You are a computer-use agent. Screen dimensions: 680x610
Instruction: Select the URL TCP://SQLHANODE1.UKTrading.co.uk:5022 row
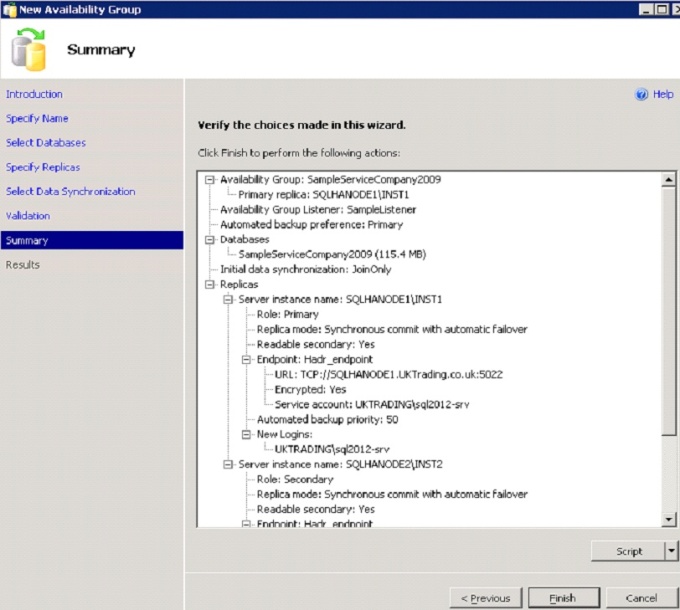tap(389, 374)
